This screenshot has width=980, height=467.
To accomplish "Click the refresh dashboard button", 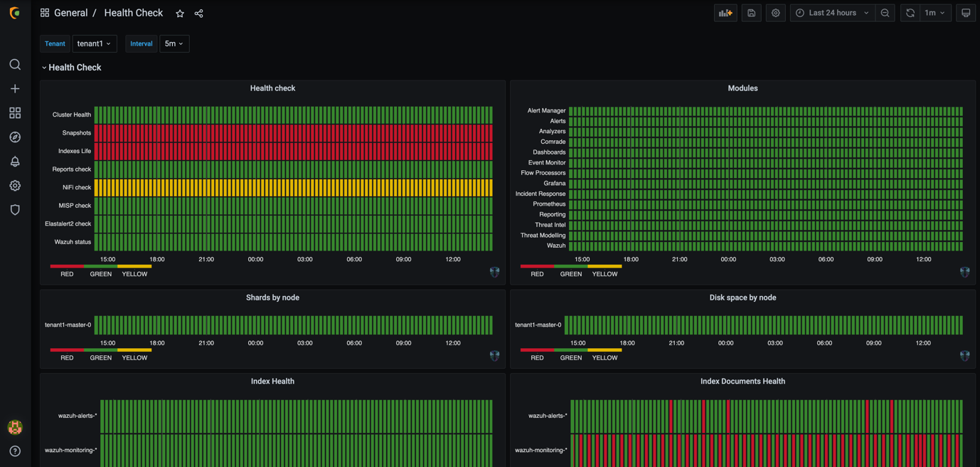I will [x=910, y=13].
